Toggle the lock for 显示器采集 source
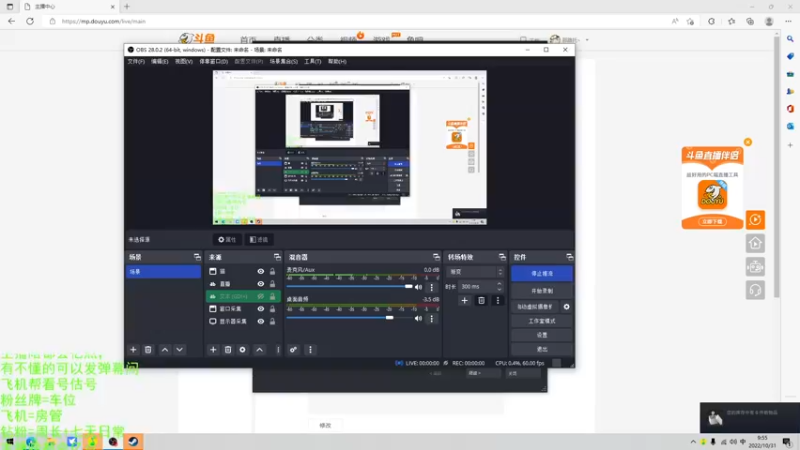The width and height of the screenshot is (800, 450). coord(272,321)
